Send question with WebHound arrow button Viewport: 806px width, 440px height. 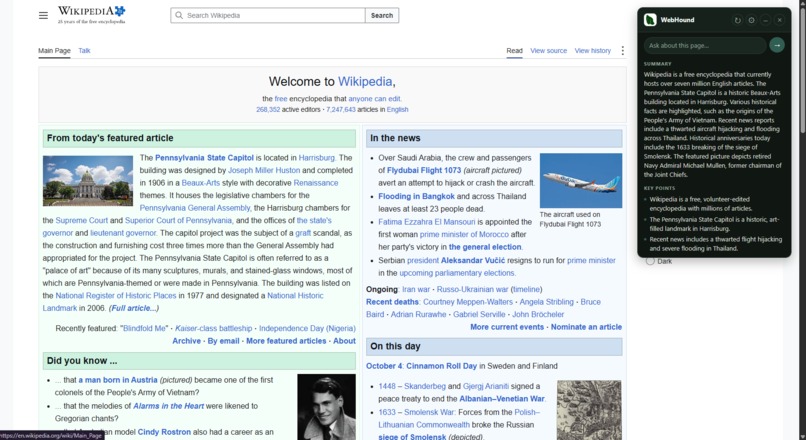point(777,45)
